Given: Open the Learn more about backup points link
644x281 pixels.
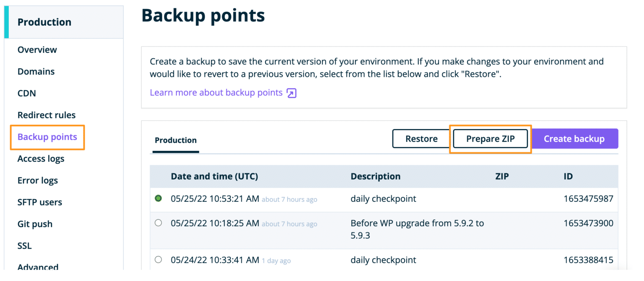Looking at the screenshot, I should coord(216,93).
